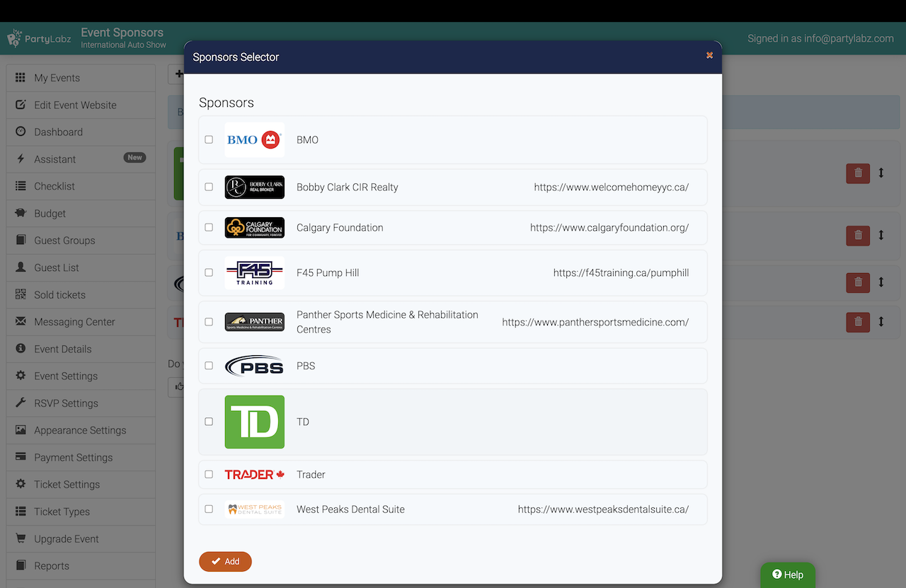Click the Edit Event Website pencil icon

tap(21, 105)
